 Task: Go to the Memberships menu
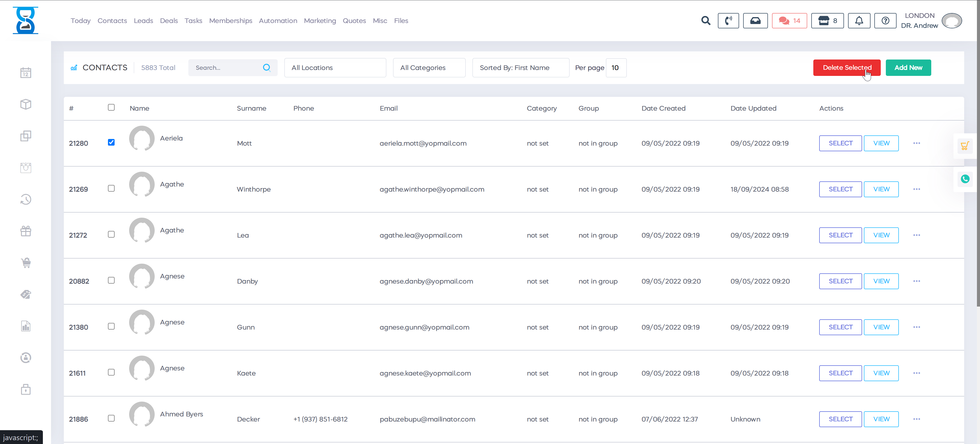230,20
